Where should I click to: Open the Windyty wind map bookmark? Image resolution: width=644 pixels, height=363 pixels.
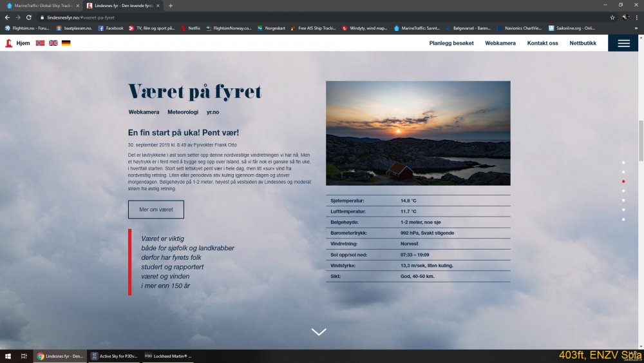(365, 28)
